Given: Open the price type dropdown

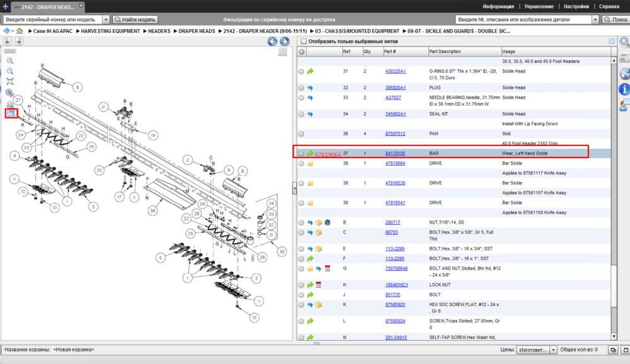Looking at the screenshot, I should point(553,350).
